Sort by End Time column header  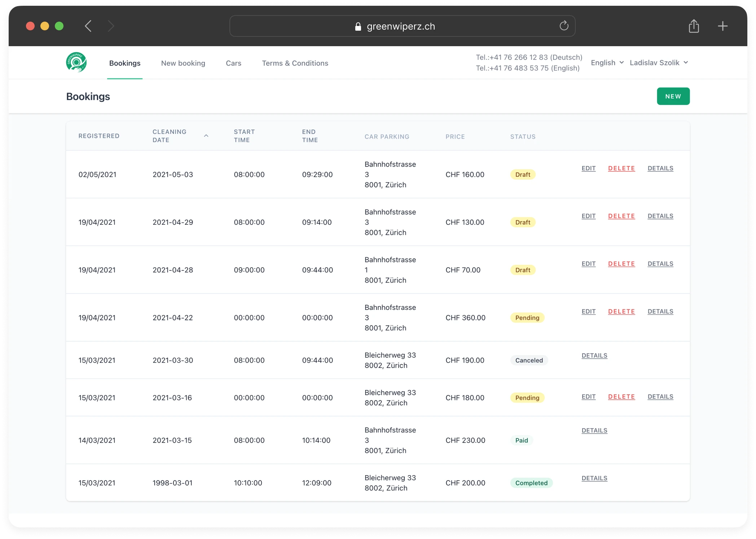click(x=310, y=136)
